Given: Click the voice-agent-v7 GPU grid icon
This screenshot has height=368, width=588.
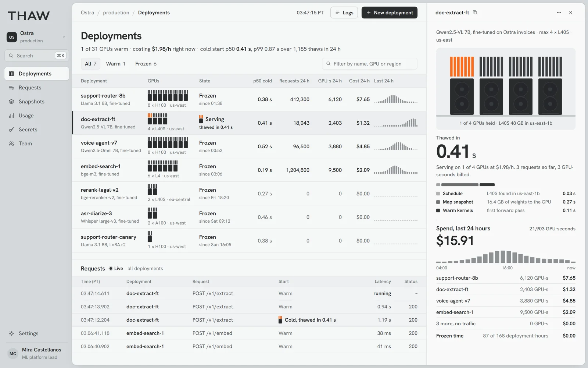Looking at the screenshot, I should [x=168, y=142].
